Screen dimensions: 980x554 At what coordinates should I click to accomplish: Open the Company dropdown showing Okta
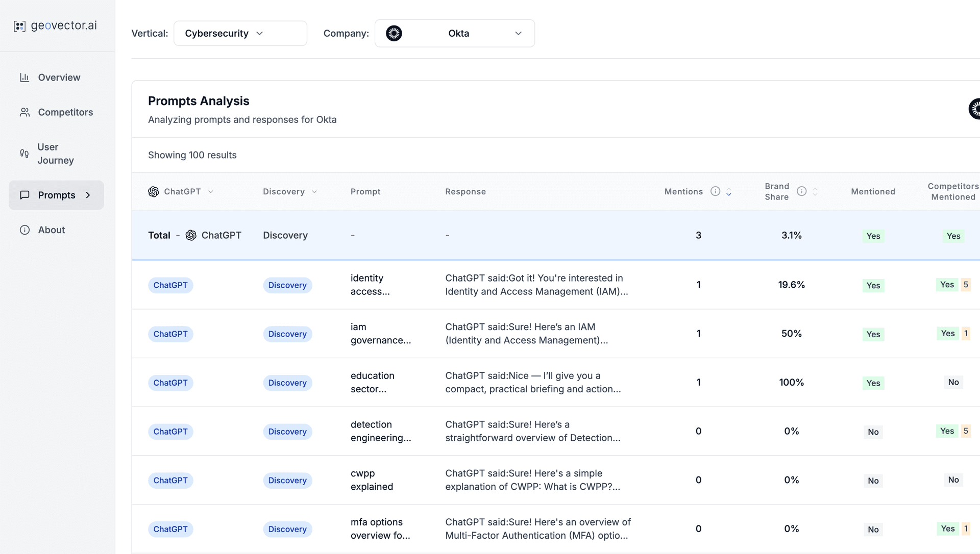(x=454, y=33)
